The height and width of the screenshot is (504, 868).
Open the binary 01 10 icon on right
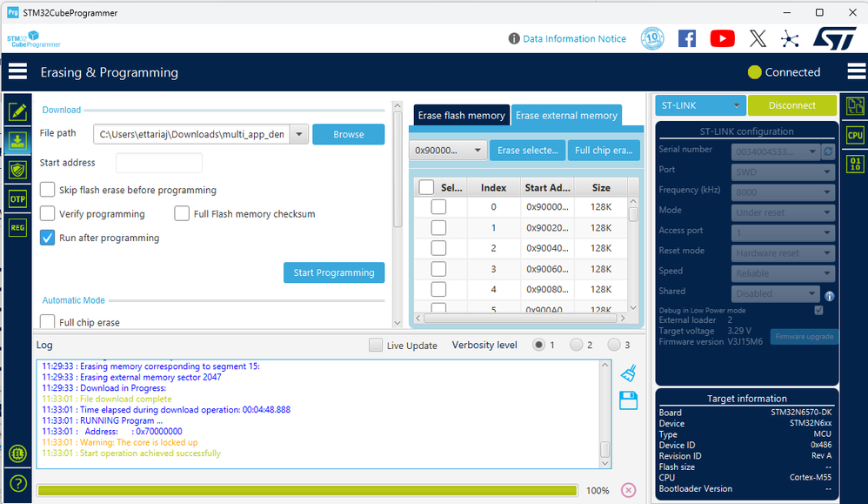(x=855, y=164)
